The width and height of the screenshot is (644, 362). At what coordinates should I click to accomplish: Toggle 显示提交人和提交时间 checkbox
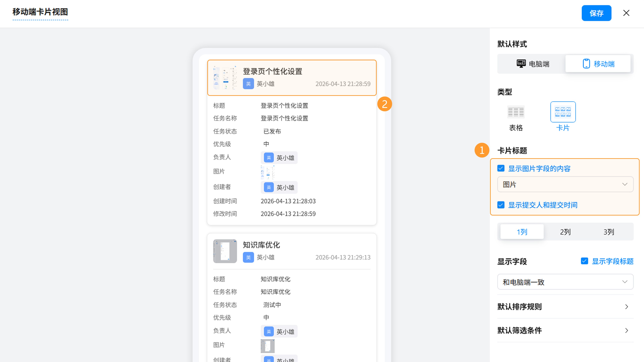501,205
